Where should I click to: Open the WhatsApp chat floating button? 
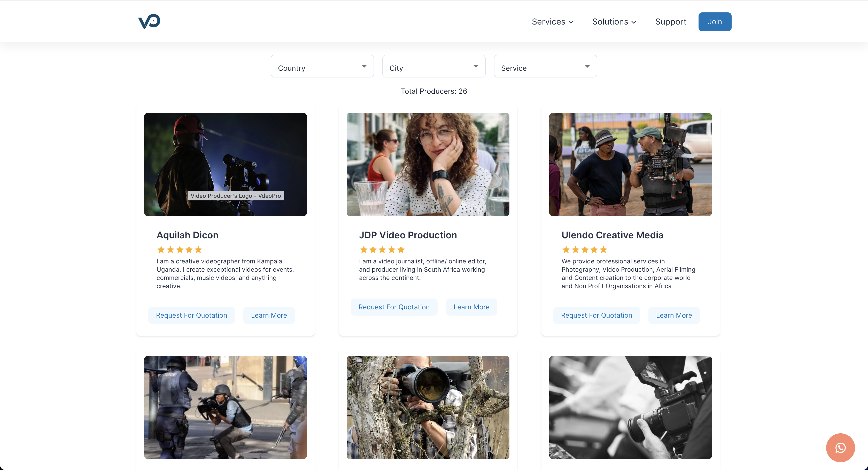pos(840,448)
